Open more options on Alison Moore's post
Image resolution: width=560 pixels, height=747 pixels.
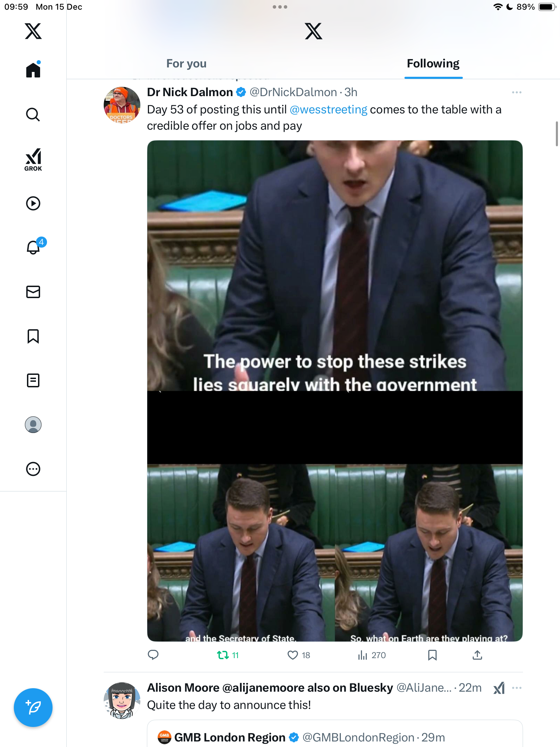tap(516, 688)
